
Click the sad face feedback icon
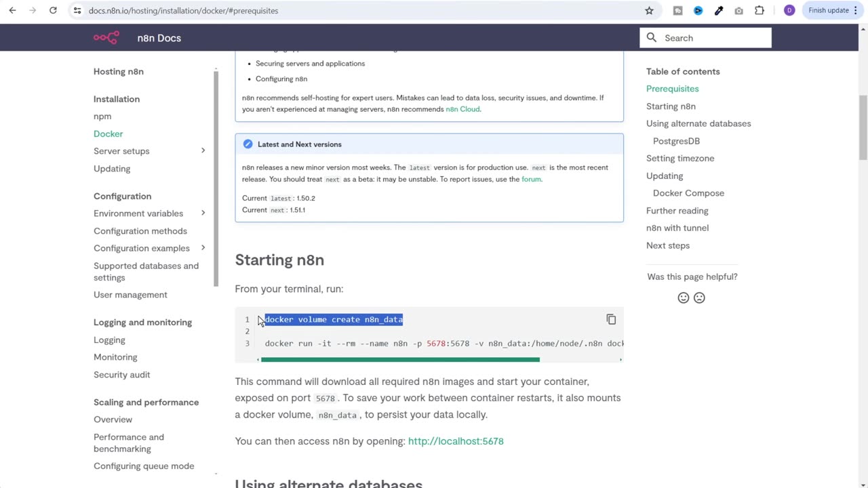[699, 298]
